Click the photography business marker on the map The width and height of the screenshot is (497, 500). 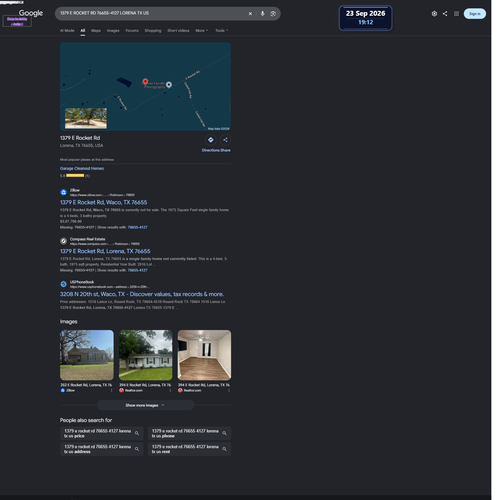tap(169, 85)
